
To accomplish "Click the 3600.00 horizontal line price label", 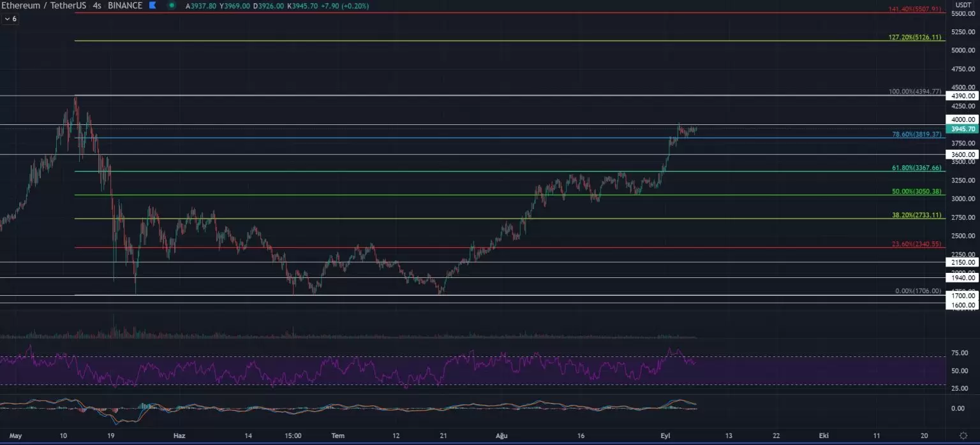I will click(963, 154).
